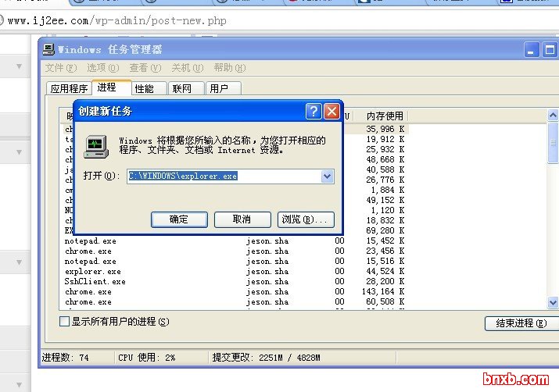Click the explorer.exe path input field
Screen dimensions: 559x392
click(223, 176)
